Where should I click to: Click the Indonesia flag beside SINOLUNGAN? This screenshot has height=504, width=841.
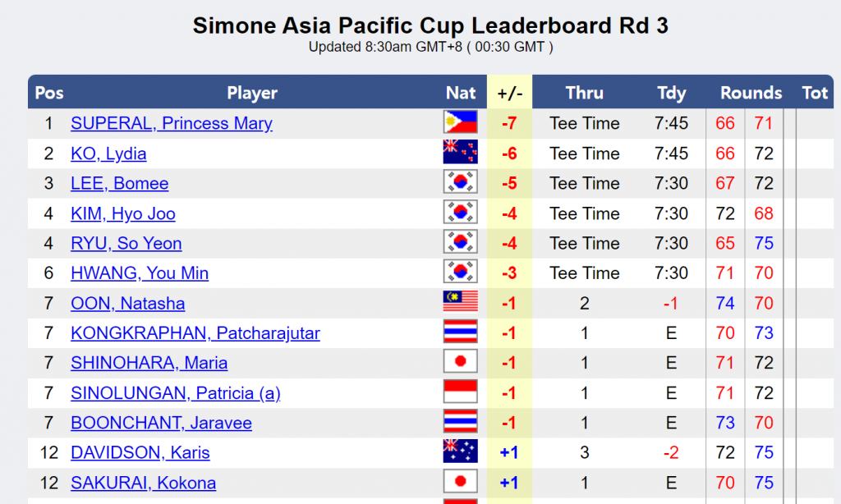[460, 393]
